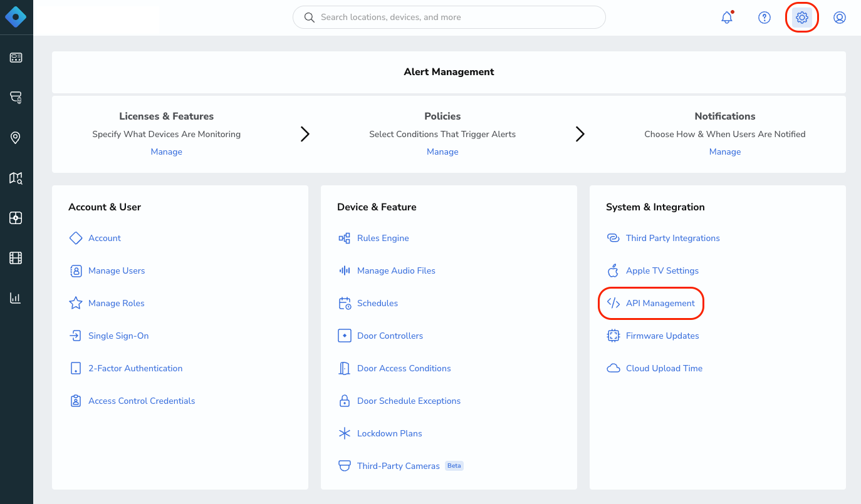Viewport: 861px width, 504px height.
Task: Open the notifications bell icon
Action: [x=727, y=17]
